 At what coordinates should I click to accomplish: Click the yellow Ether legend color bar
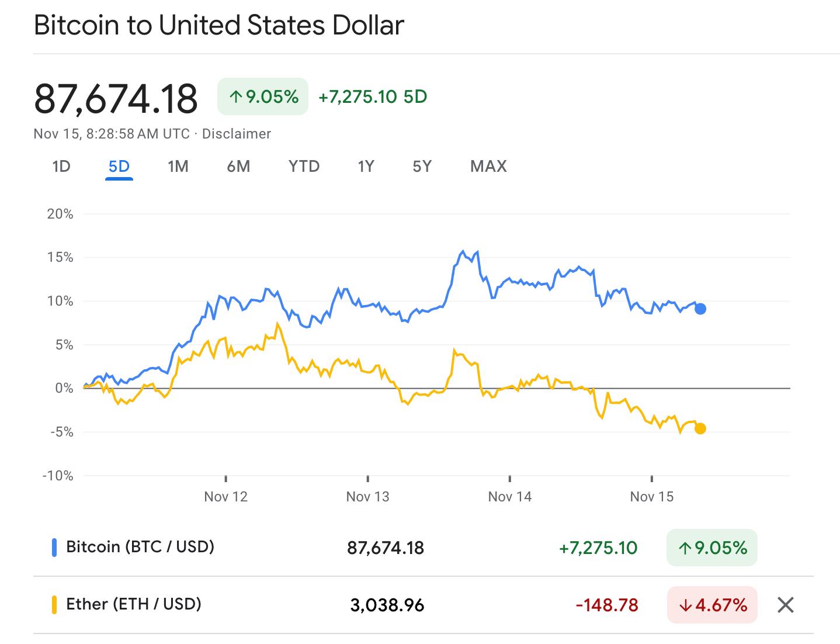pos(54,605)
